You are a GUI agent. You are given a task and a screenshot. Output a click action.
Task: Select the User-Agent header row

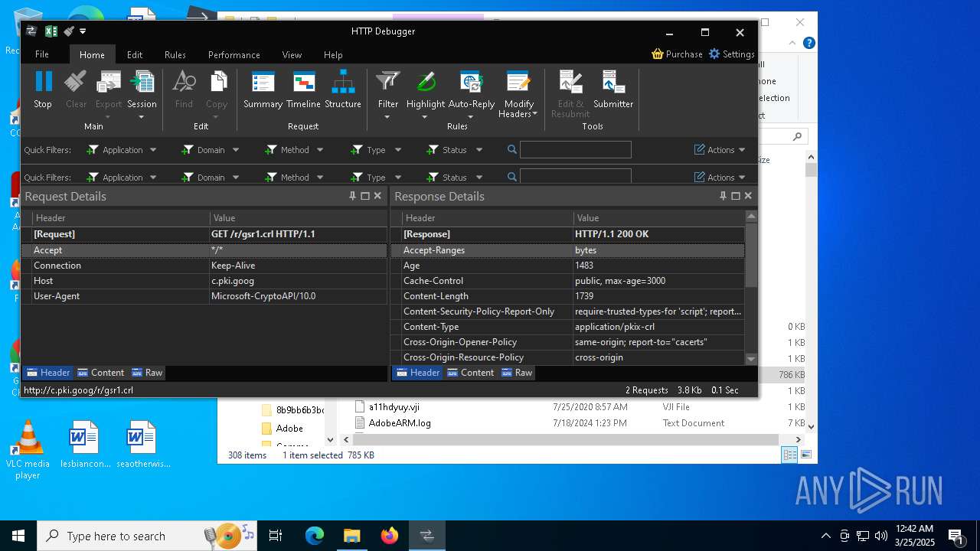(204, 296)
